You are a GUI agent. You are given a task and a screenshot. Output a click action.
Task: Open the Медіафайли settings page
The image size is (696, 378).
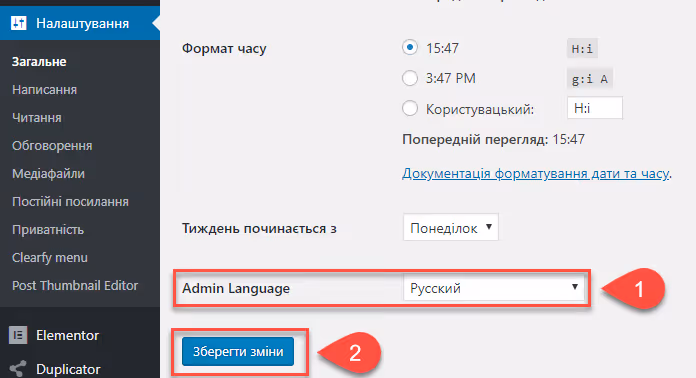(x=48, y=173)
